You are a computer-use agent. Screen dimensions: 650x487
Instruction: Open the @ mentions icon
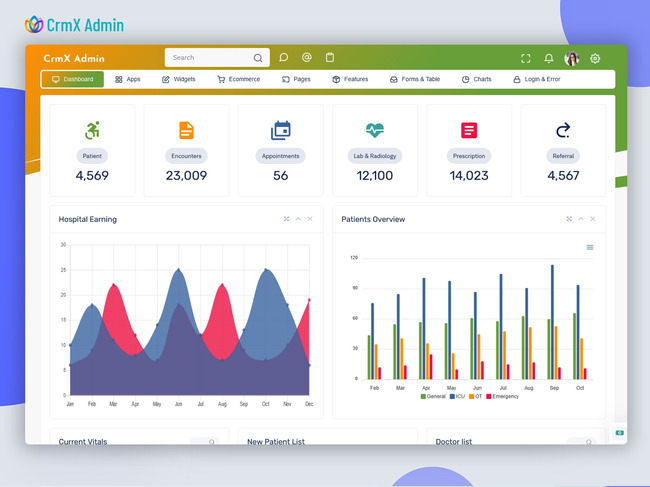pyautogui.click(x=307, y=57)
